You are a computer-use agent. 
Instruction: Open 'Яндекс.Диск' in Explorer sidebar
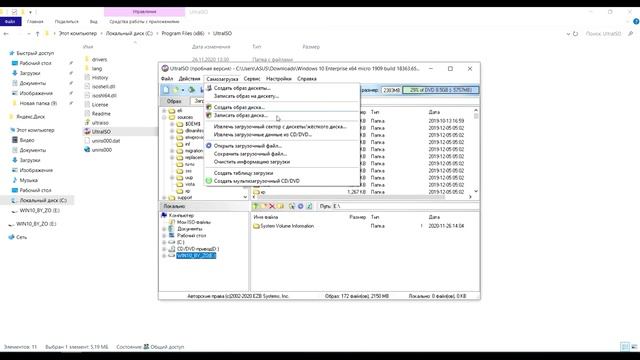31,117
